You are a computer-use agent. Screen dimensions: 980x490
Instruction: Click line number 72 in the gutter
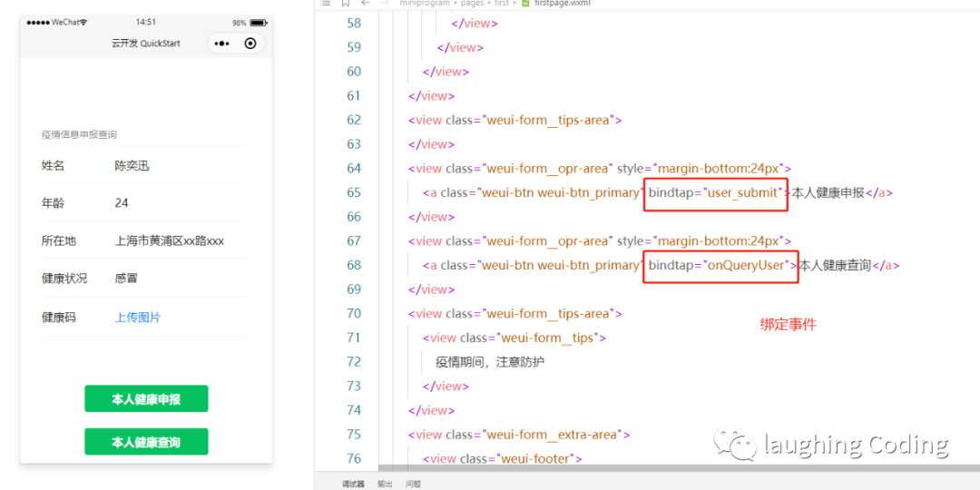(x=354, y=361)
